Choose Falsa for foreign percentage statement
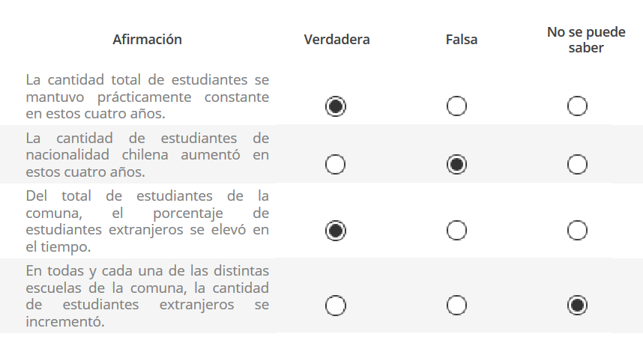This screenshot has width=643, height=364. point(456,231)
